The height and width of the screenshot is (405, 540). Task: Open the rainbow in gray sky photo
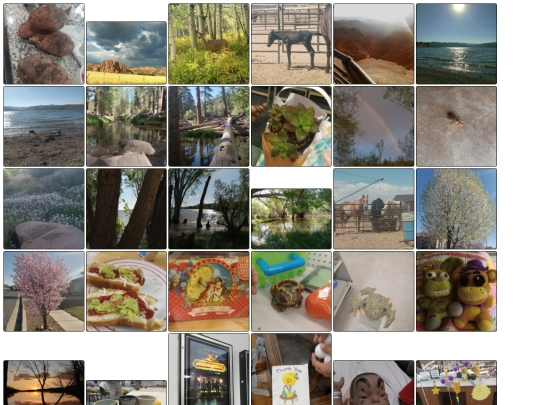[374, 126]
